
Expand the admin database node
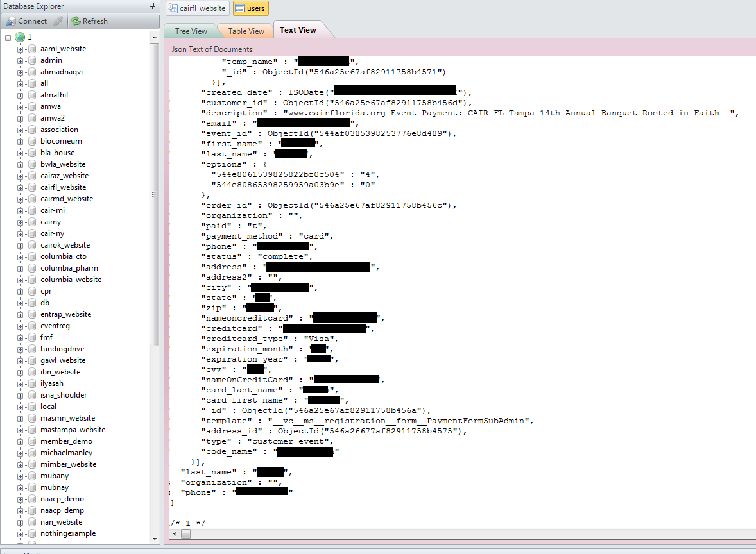(x=21, y=61)
